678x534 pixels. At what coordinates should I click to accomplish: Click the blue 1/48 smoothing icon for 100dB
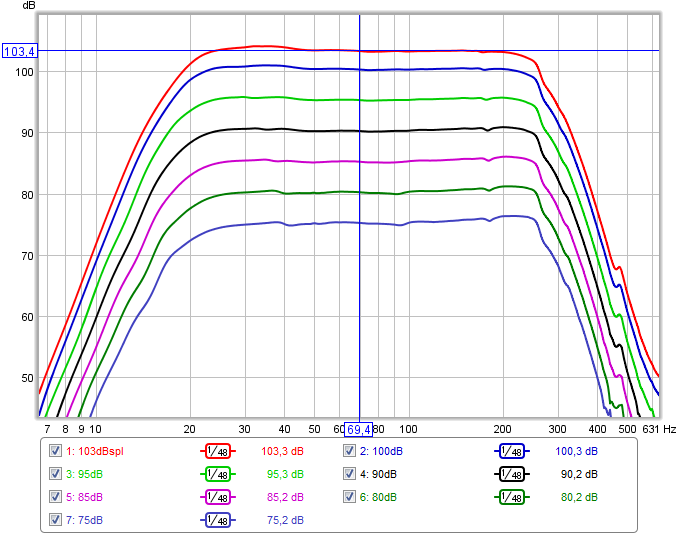[512, 451]
